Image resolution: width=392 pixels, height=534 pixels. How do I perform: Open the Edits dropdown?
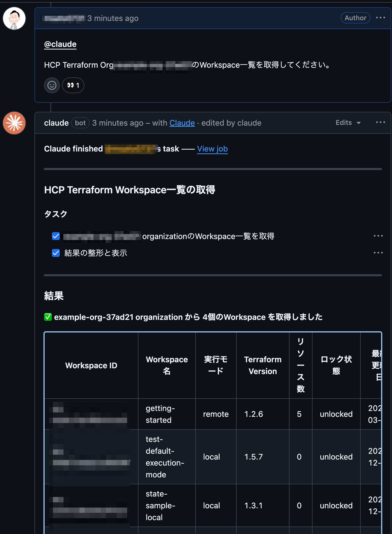coord(348,122)
